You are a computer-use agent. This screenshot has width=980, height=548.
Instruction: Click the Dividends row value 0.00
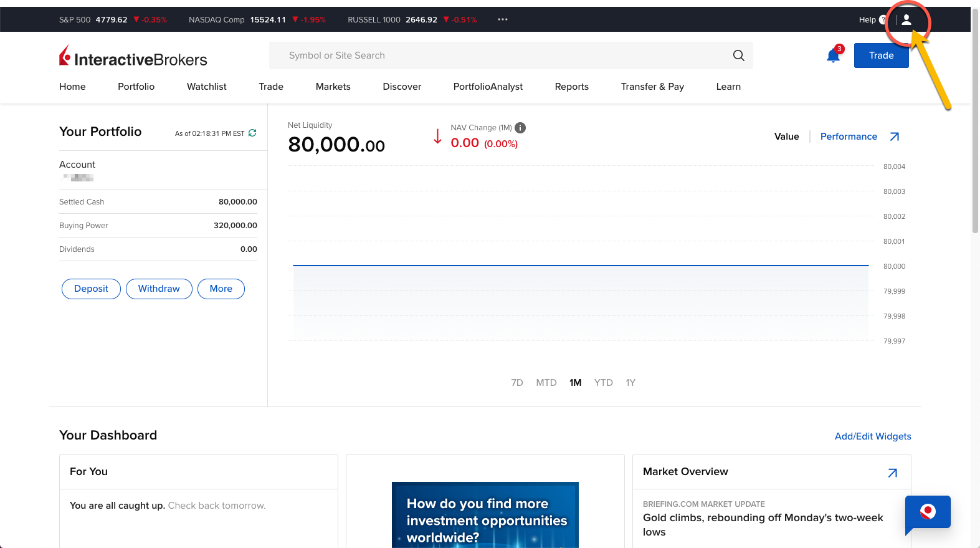249,249
